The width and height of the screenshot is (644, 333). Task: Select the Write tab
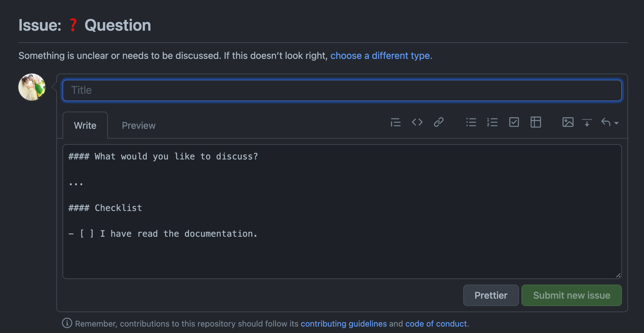pos(85,125)
